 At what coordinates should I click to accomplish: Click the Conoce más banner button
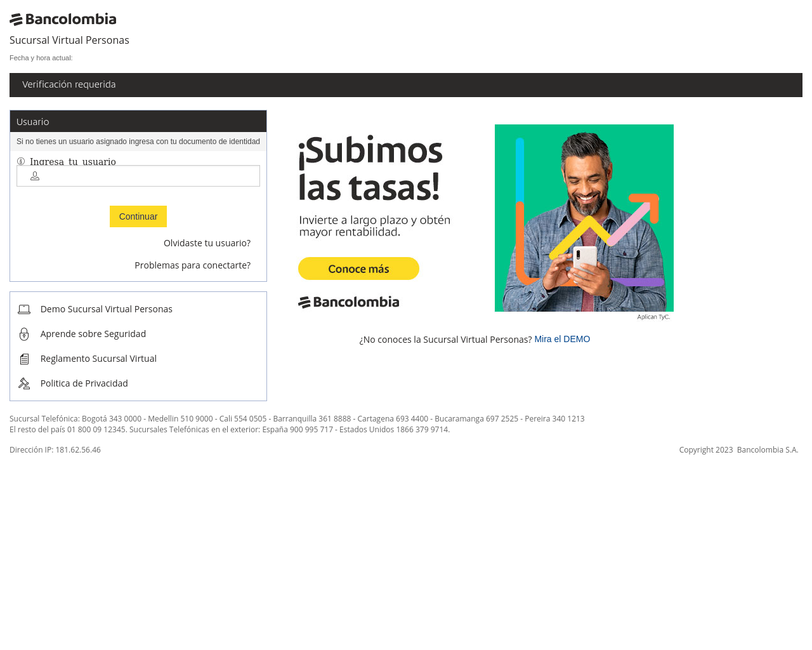coord(358,269)
